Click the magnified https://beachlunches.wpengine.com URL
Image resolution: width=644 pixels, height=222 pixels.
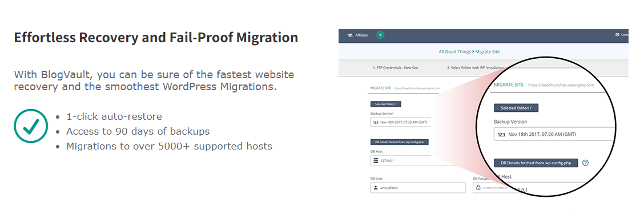click(x=561, y=85)
